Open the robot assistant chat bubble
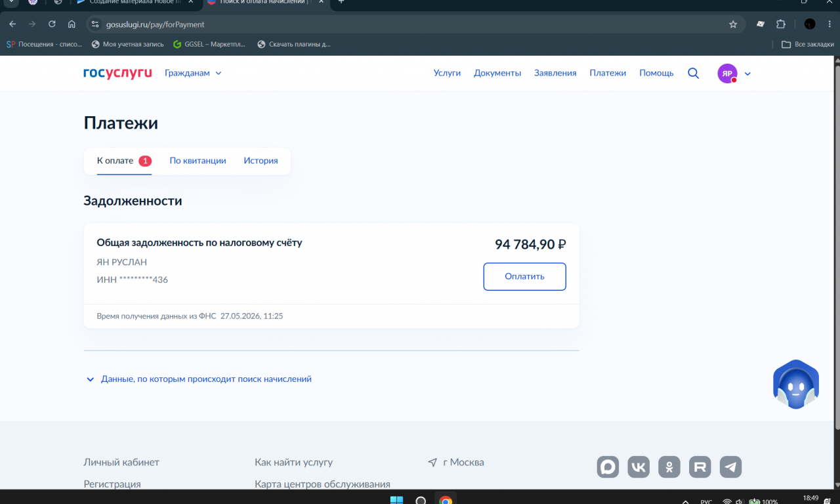The height and width of the screenshot is (504, 840). pos(796,385)
